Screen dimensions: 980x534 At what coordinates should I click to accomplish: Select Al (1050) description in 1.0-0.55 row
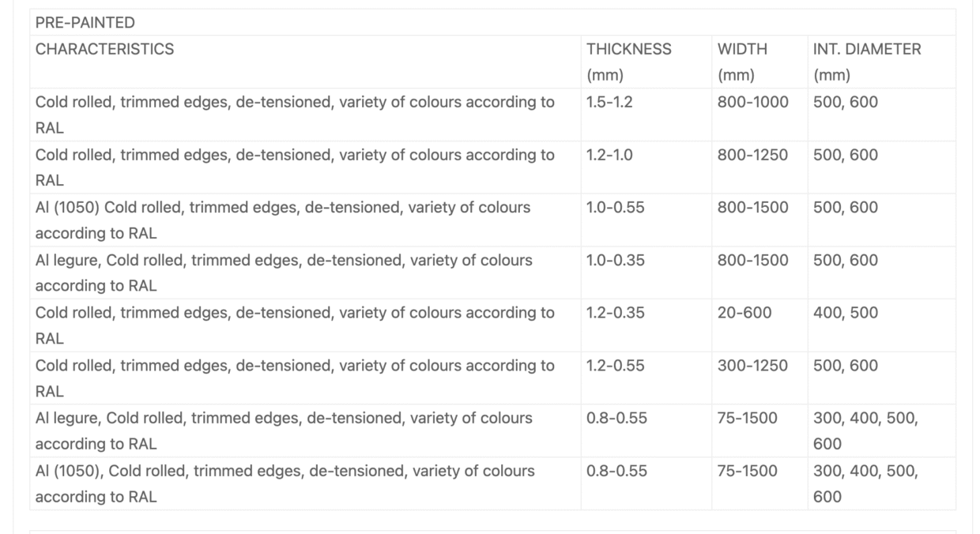282,220
